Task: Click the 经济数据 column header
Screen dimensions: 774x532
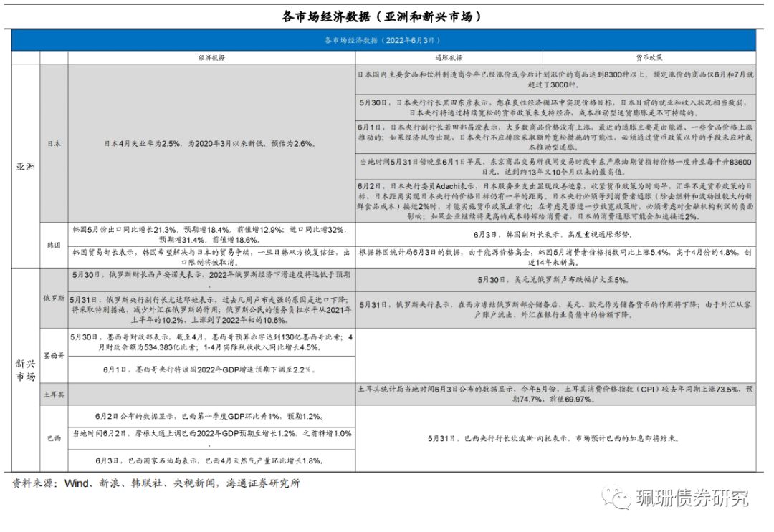Action: click(x=211, y=58)
